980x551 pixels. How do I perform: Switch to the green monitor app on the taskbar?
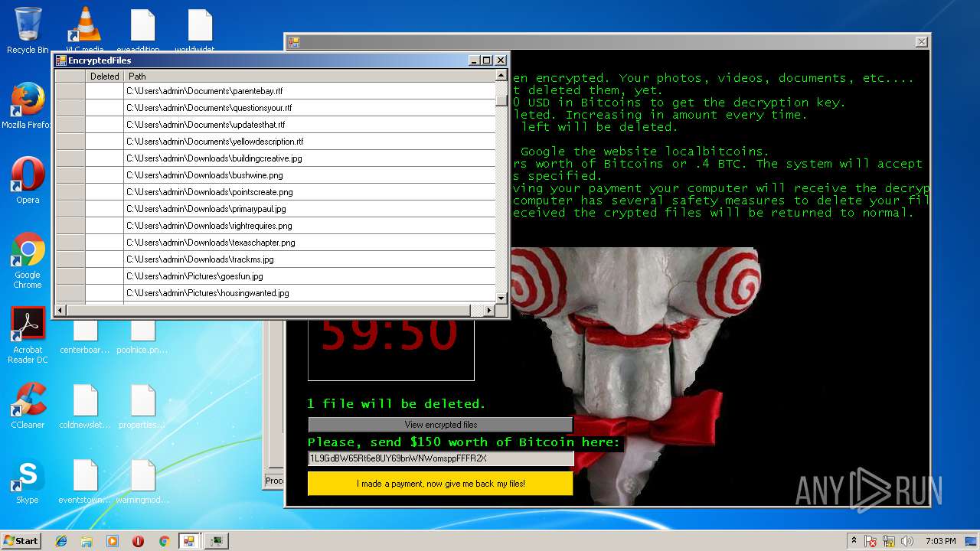(x=217, y=541)
